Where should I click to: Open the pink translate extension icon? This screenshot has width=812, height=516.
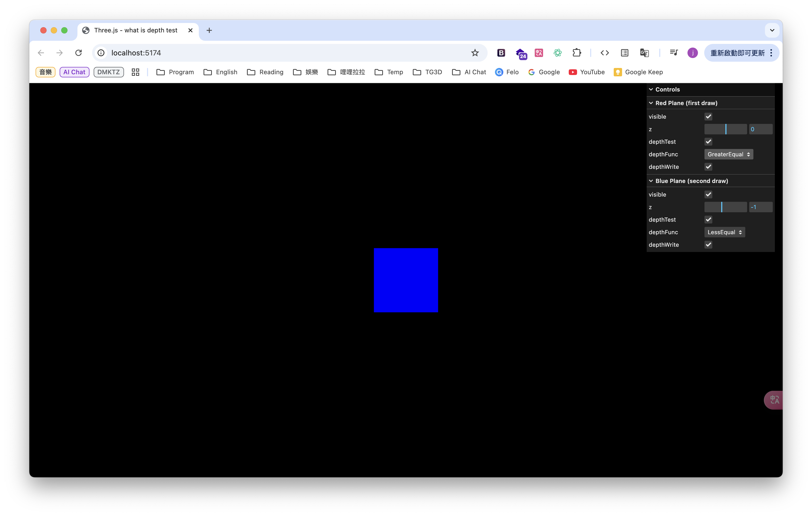[x=539, y=53]
